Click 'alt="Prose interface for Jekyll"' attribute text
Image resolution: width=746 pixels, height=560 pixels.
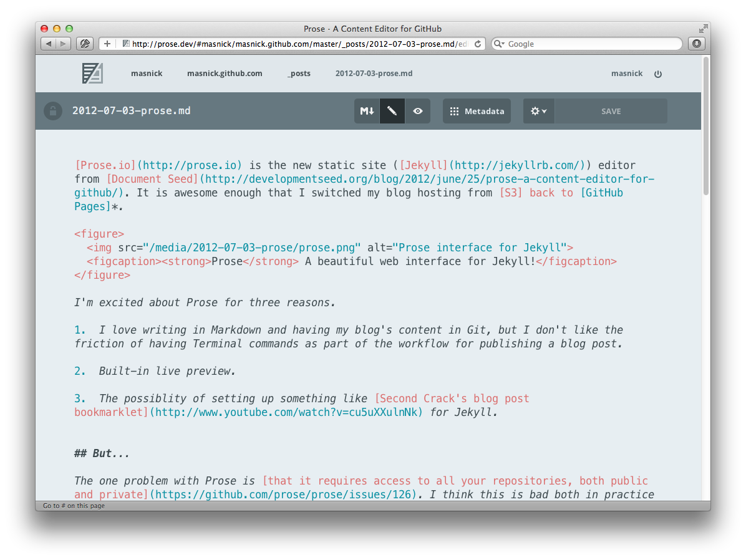[467, 248]
